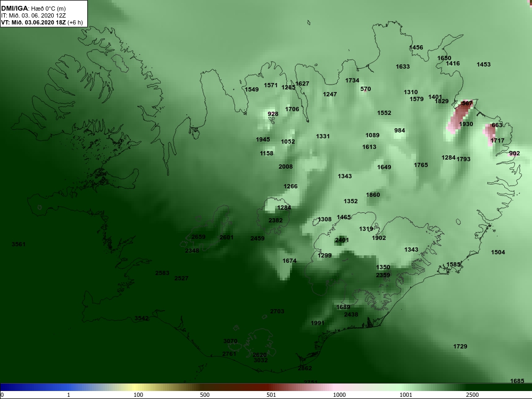Click the map value 1633
The width and height of the screenshot is (532, 399).
[x=403, y=66]
